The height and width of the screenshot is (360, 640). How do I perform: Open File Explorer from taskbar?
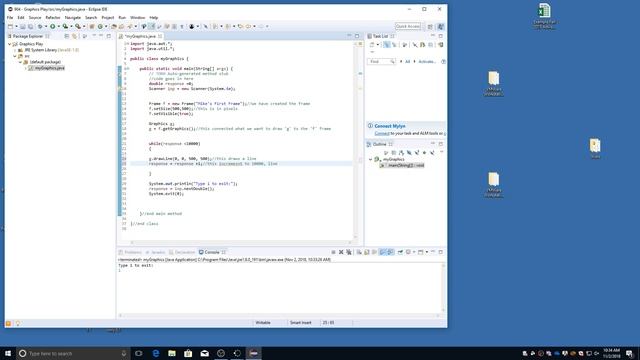[x=172, y=353]
